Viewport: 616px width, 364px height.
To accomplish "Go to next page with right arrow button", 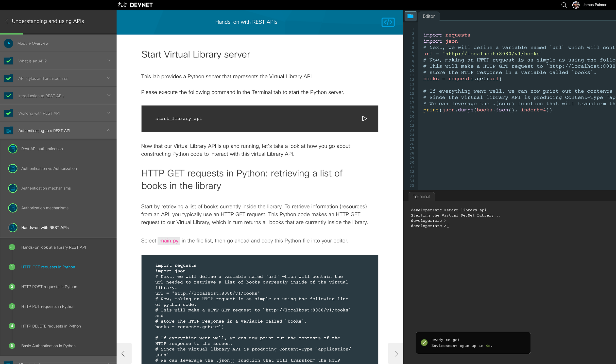I will pyautogui.click(x=396, y=354).
